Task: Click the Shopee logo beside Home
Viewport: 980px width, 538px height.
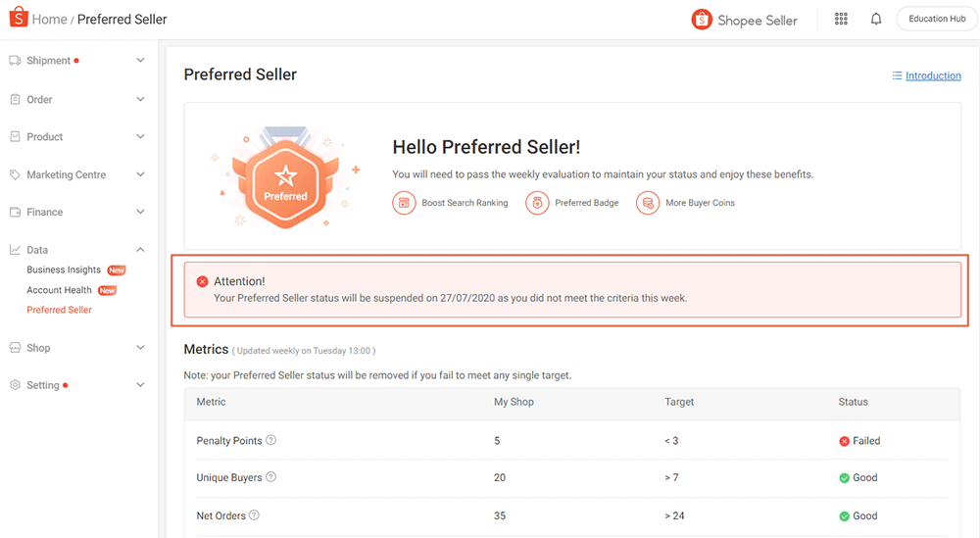Action: pyautogui.click(x=18, y=19)
